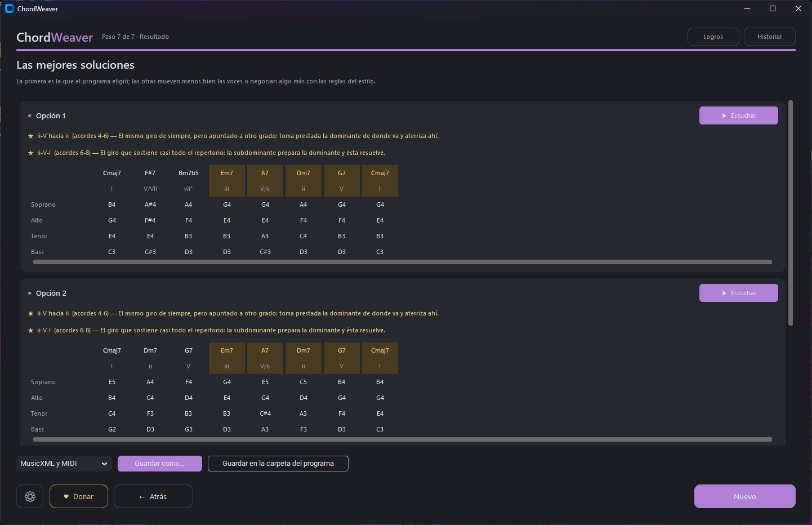Click the ii-V hacia ii note in Opción 2
The height and width of the screenshot is (525, 812).
[233, 313]
